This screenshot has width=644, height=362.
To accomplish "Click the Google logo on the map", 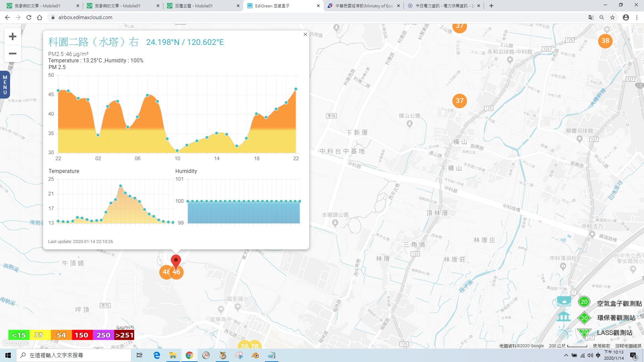I will (16, 343).
